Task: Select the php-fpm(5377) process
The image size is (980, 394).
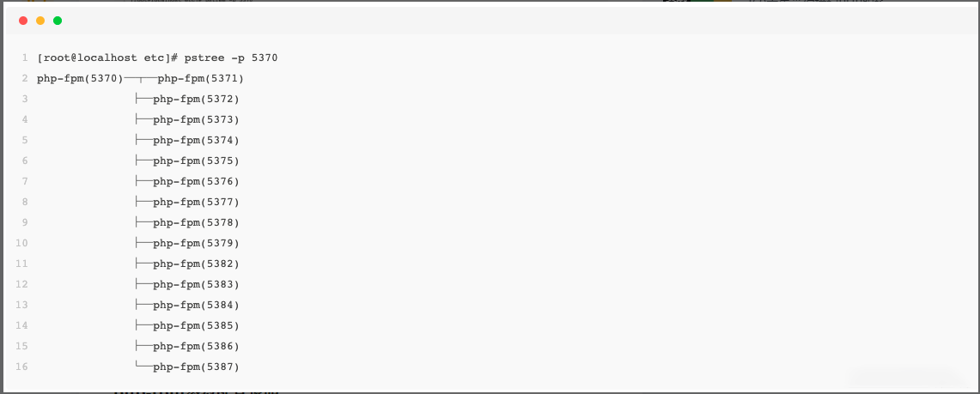Action: pos(196,203)
